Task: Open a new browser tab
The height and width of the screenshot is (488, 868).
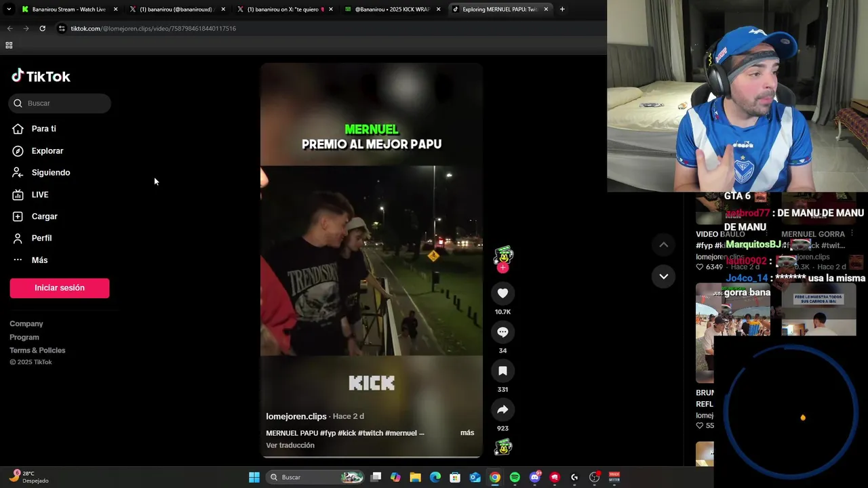Action: [562, 9]
